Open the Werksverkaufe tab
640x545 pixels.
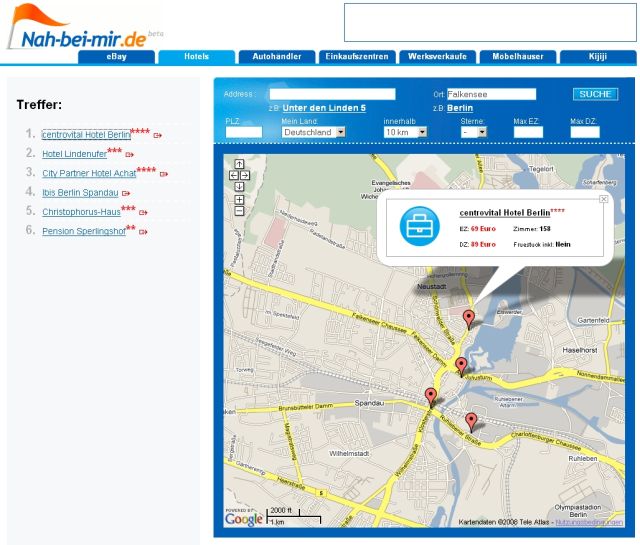tap(438, 57)
